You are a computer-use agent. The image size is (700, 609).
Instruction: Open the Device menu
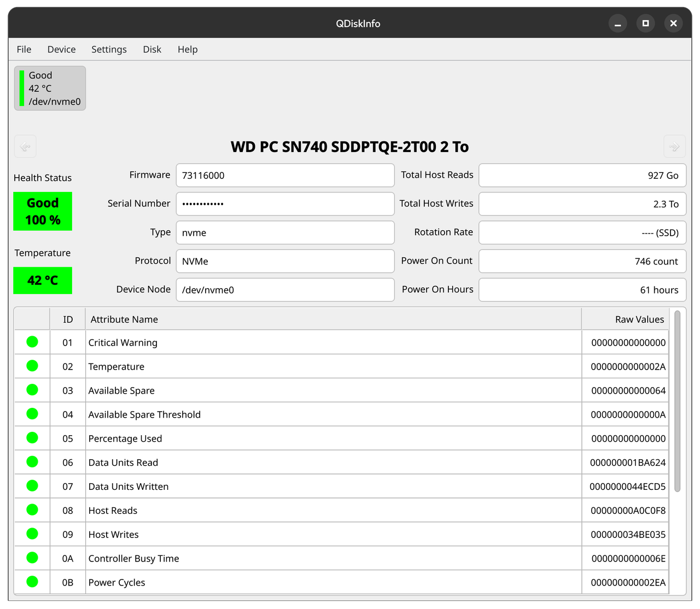click(61, 49)
